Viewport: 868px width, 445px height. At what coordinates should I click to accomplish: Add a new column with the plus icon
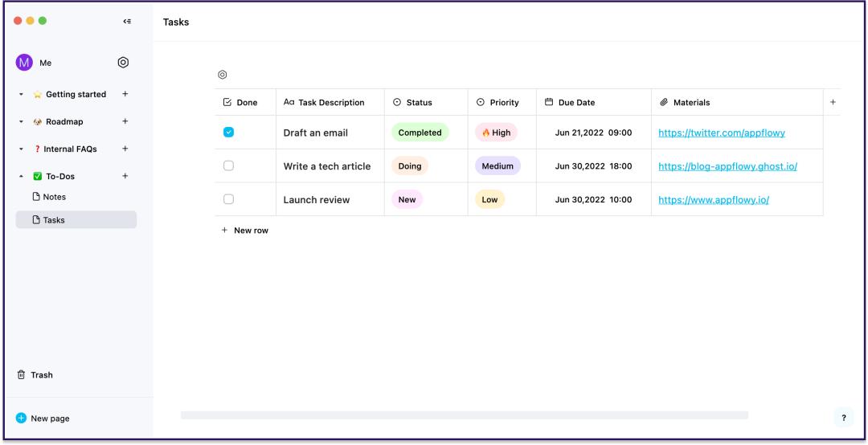(833, 102)
